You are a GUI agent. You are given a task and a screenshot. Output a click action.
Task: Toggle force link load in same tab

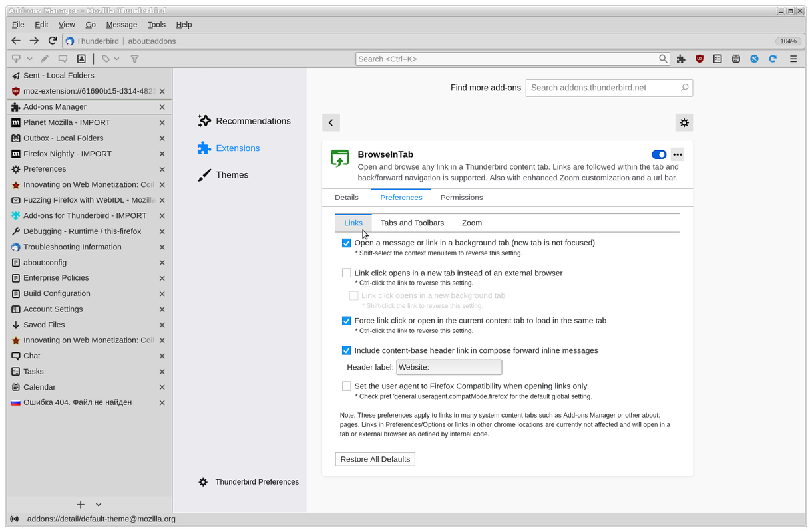(x=346, y=321)
